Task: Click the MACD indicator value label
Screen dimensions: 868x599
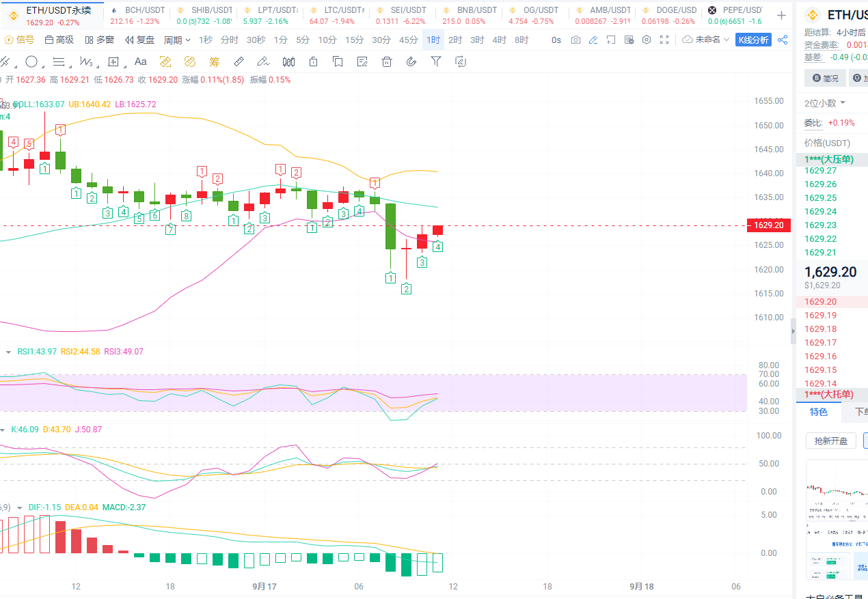Action: click(x=124, y=507)
